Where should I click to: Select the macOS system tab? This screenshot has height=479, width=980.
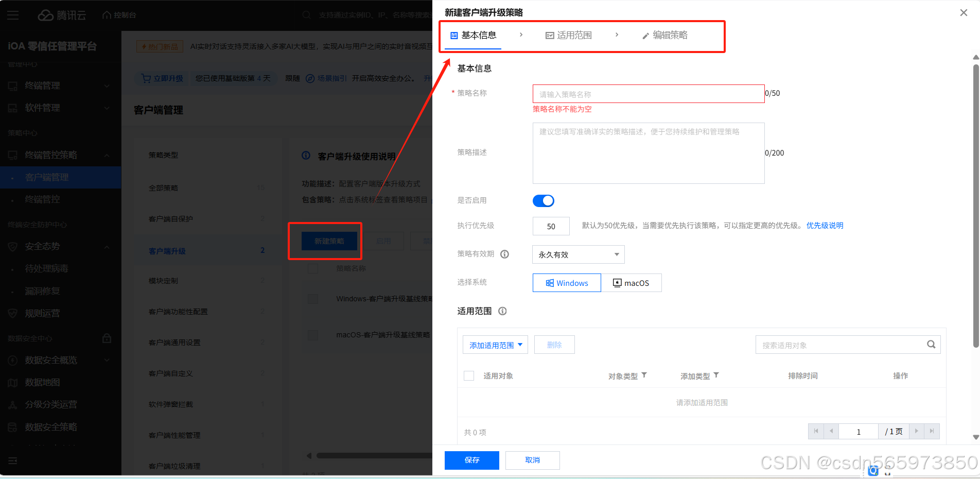coord(632,282)
